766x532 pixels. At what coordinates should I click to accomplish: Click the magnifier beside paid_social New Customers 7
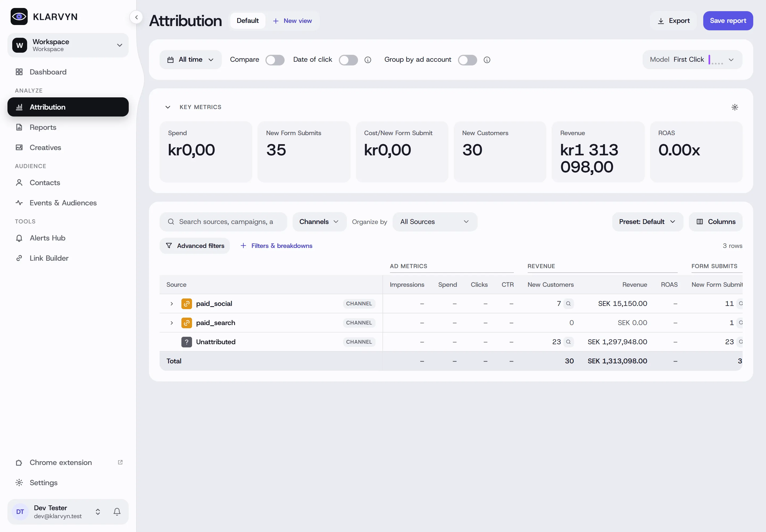click(x=568, y=304)
